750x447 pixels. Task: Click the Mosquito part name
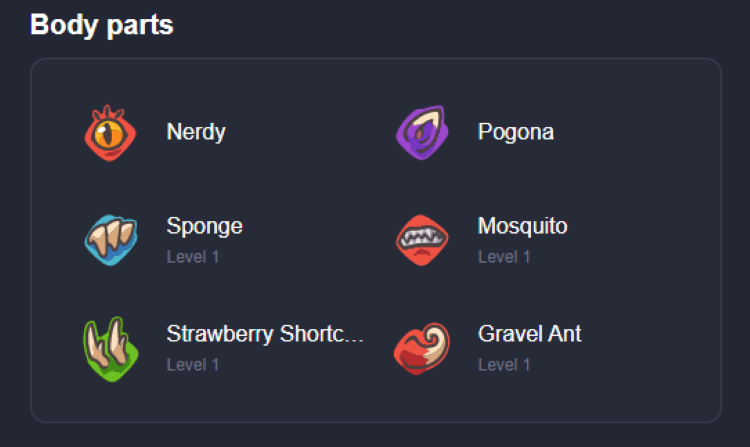(x=522, y=226)
